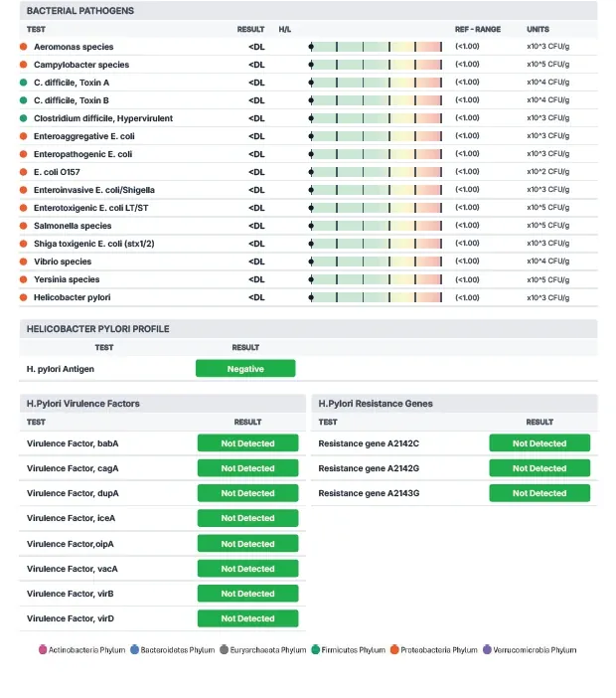Image resolution: width=616 pixels, height=698 pixels.
Task: Click the green Firmicutes Phylum legend dot
Action: click(316, 650)
